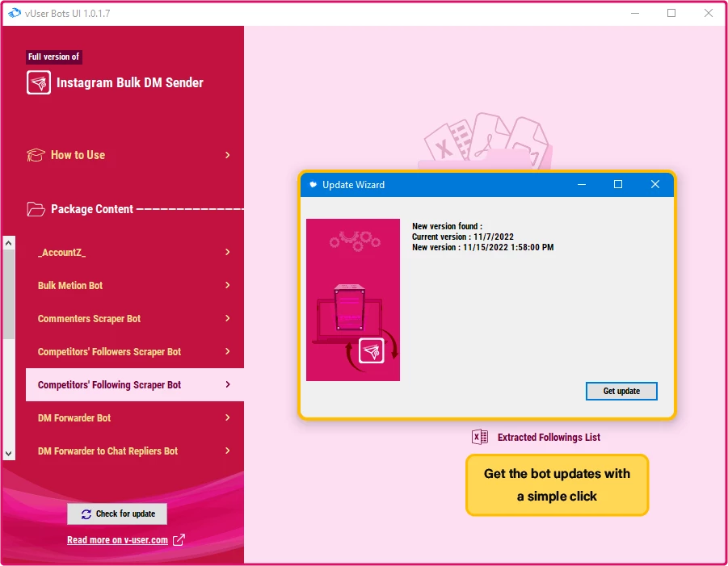
Task: Click the Excel icon beside Extracted Followings List
Action: coord(480,437)
